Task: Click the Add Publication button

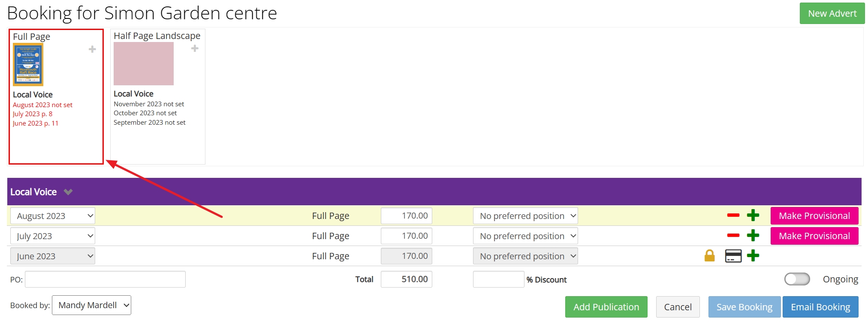Action: [606, 307]
